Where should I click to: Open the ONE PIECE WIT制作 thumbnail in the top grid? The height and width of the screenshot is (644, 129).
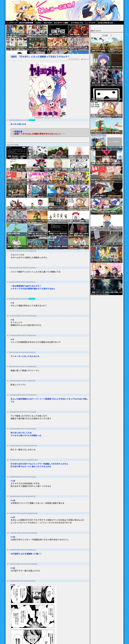[x=58, y=31]
